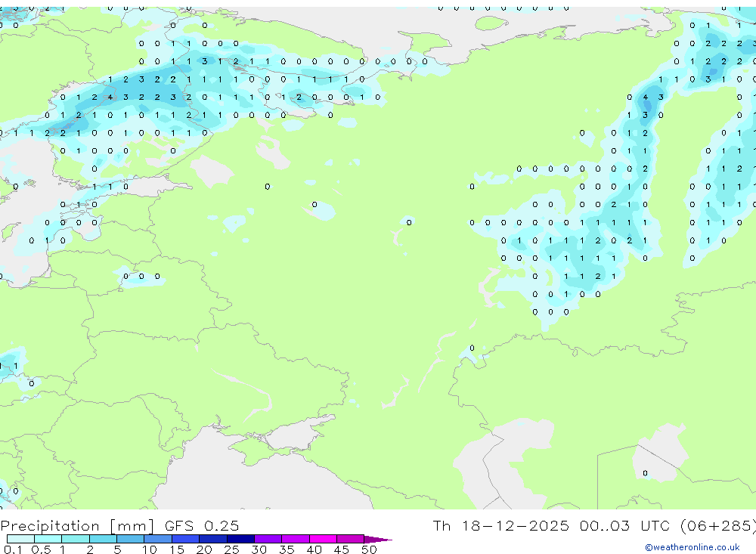Click the '25' legend scale label
Viewport: 756px width, 554px height.
(231, 549)
